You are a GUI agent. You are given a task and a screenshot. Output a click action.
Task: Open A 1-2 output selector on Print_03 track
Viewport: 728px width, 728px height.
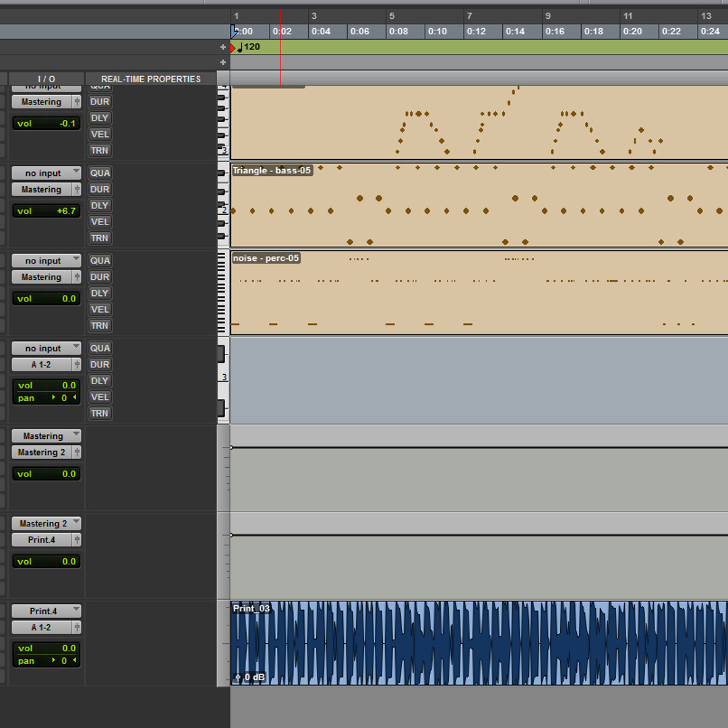(x=42, y=628)
